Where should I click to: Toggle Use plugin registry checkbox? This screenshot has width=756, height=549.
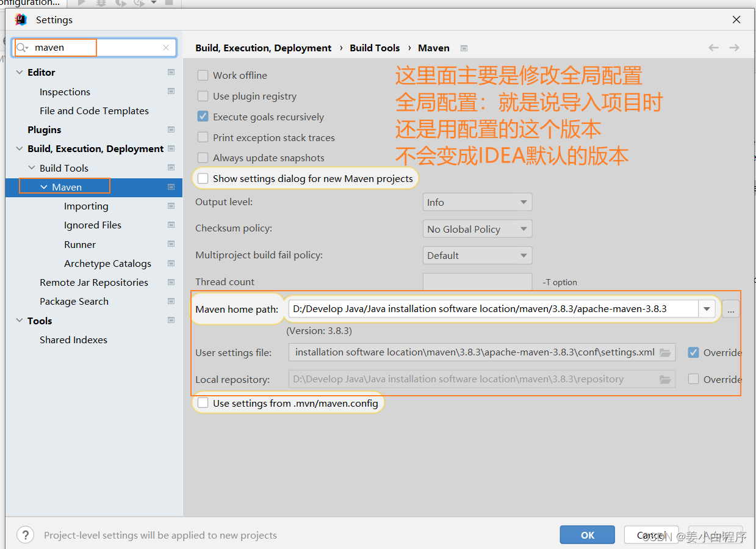click(203, 96)
